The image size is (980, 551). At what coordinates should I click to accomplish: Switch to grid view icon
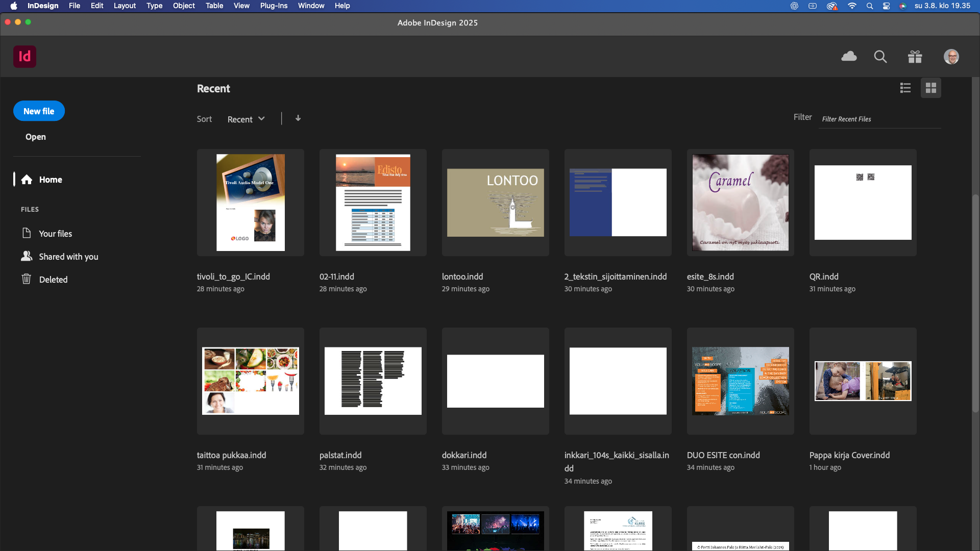click(931, 88)
